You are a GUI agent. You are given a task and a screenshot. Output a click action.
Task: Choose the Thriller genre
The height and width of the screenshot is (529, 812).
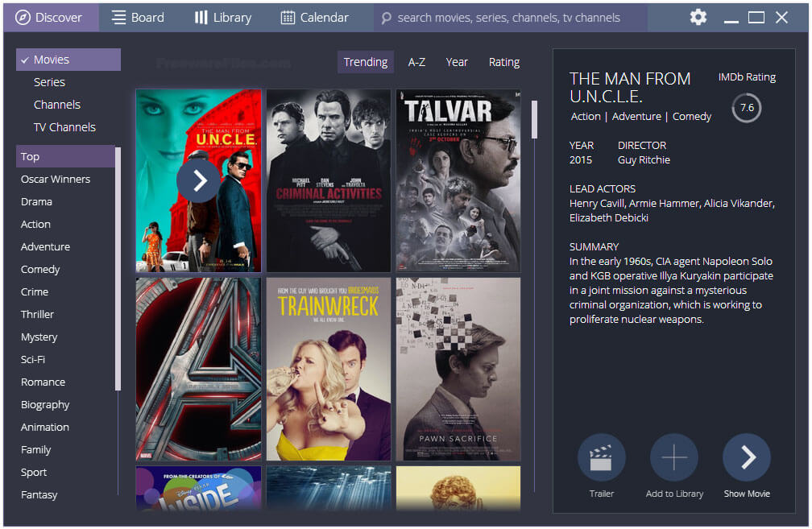(x=37, y=314)
